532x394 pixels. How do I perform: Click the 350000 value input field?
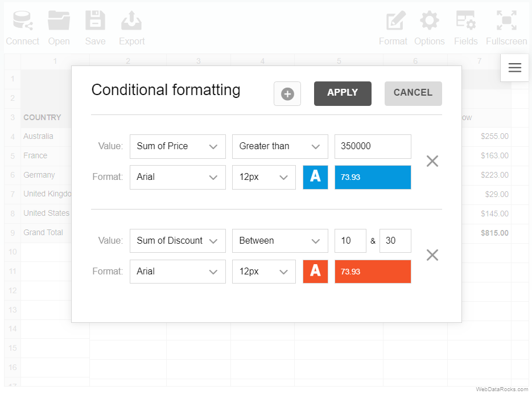click(x=372, y=146)
